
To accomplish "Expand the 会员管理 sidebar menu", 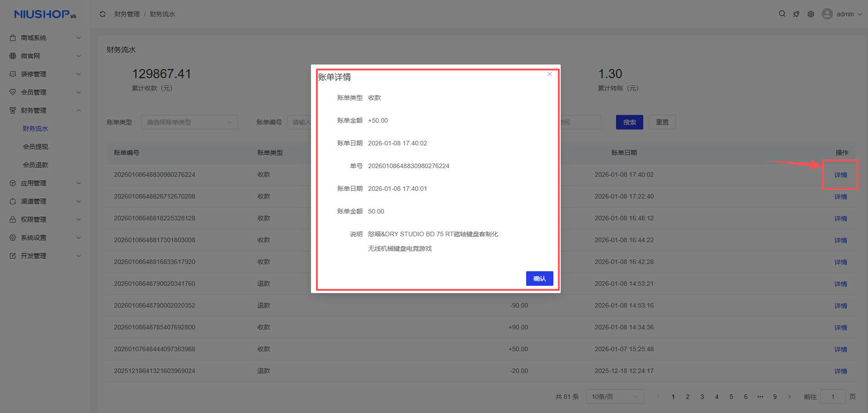I will (x=45, y=92).
